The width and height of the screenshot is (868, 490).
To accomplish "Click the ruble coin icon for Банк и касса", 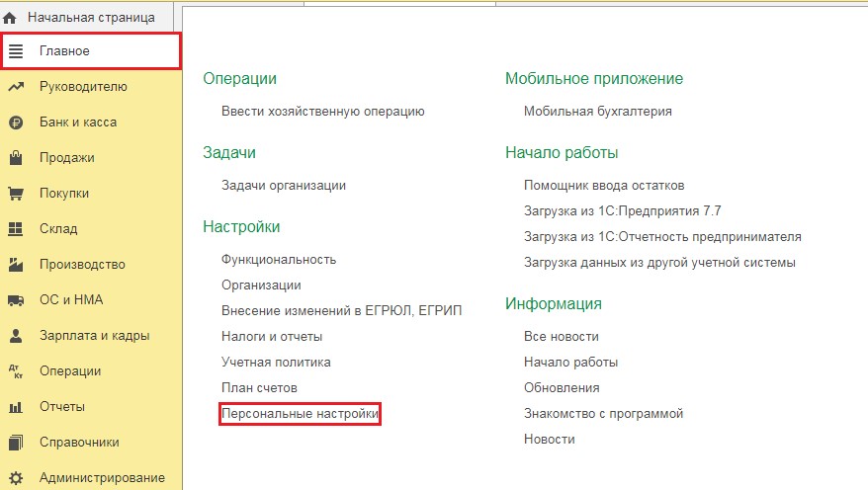I will tap(16, 122).
